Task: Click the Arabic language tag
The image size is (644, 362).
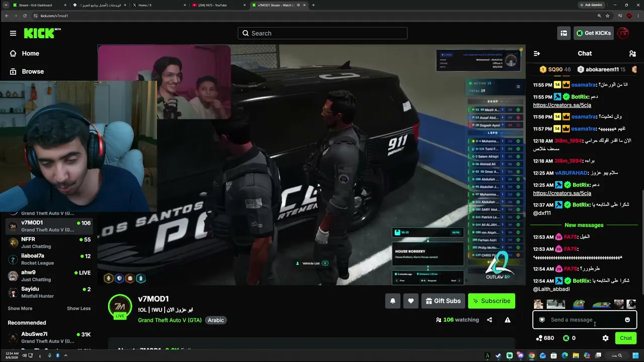Action: pyautogui.click(x=216, y=320)
